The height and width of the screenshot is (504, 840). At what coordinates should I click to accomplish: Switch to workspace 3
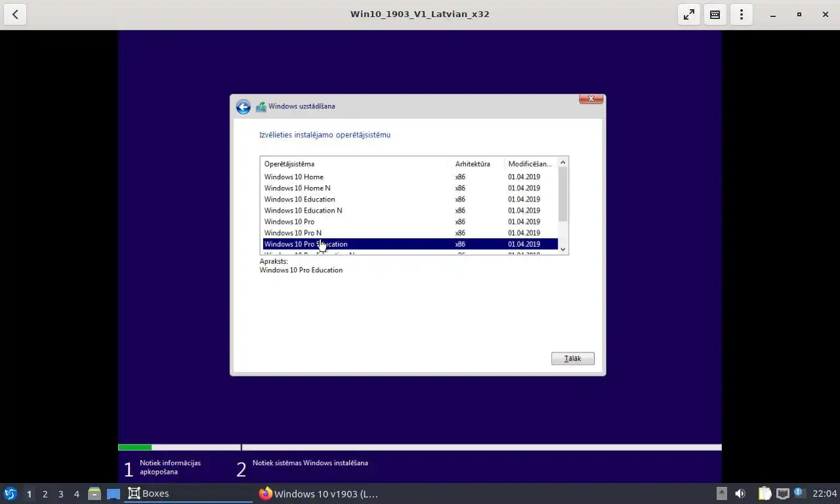tap(60, 493)
